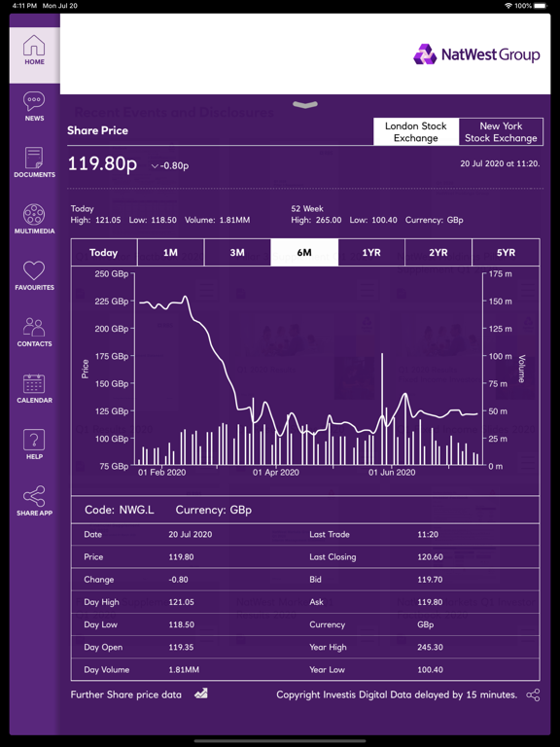
Task: Tap the Code: NWG.L label
Action: [x=119, y=510]
